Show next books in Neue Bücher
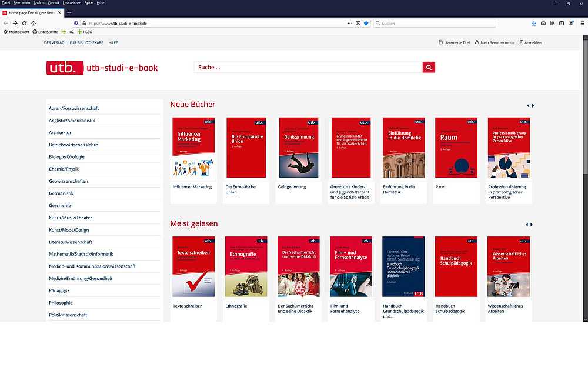The width and height of the screenshot is (588, 374). click(533, 106)
